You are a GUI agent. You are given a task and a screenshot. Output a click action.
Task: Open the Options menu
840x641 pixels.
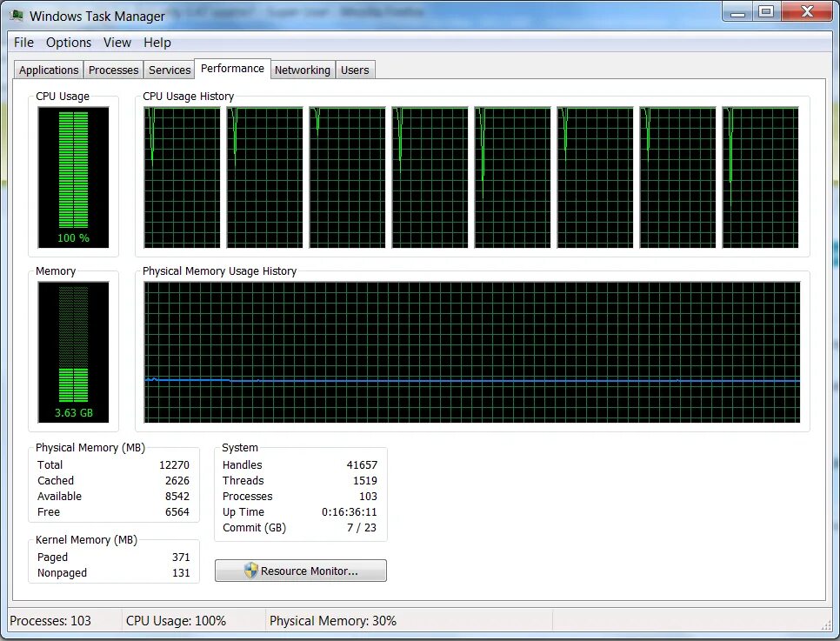tap(69, 43)
